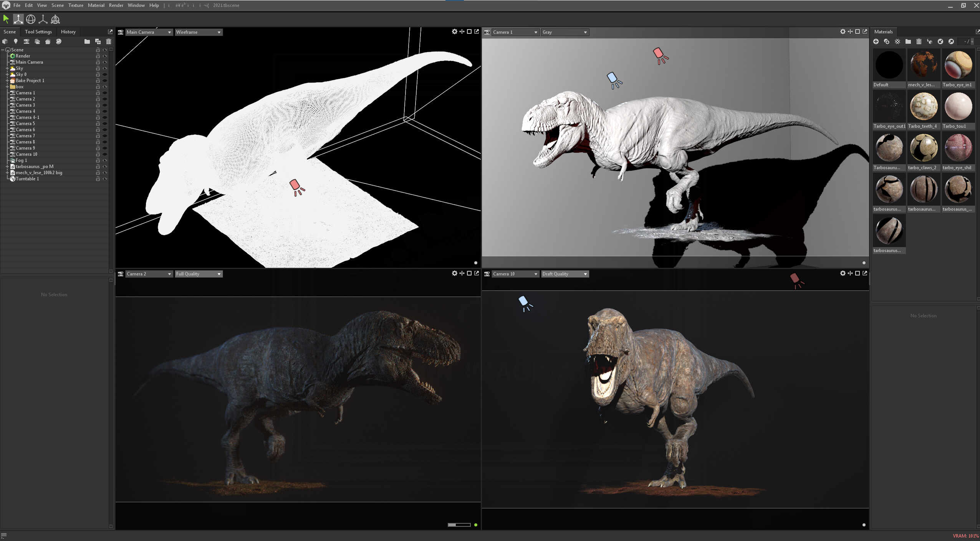
Task: Add a new camera from the scene toolbar
Action: [26, 41]
